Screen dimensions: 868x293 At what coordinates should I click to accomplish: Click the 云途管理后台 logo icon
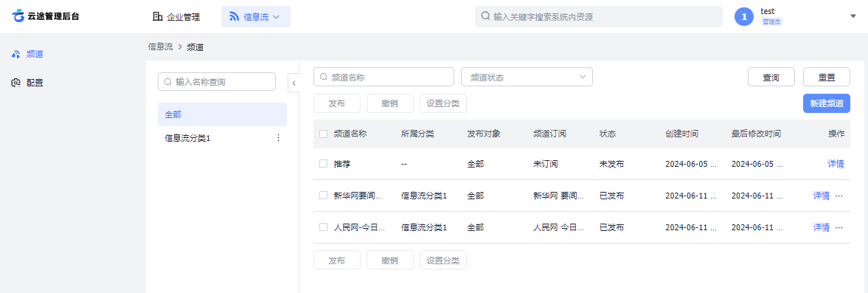click(x=18, y=16)
